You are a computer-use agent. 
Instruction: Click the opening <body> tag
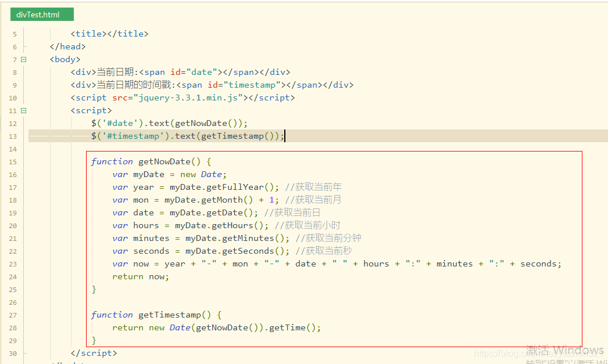(65, 59)
